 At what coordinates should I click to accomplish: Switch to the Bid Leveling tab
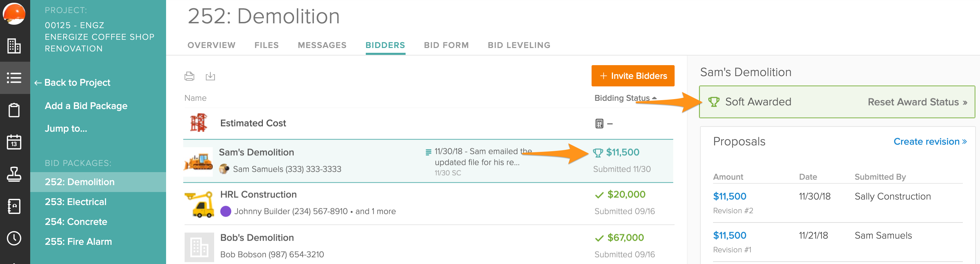tap(519, 45)
